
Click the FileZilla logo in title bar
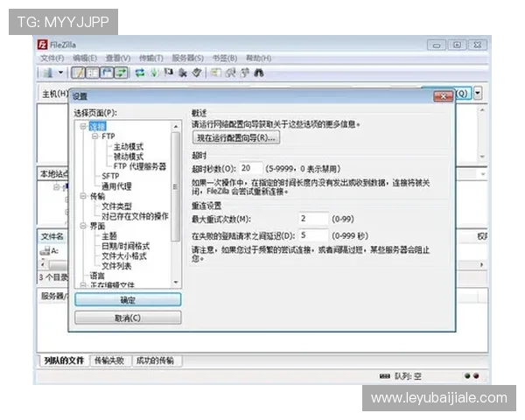(x=43, y=45)
